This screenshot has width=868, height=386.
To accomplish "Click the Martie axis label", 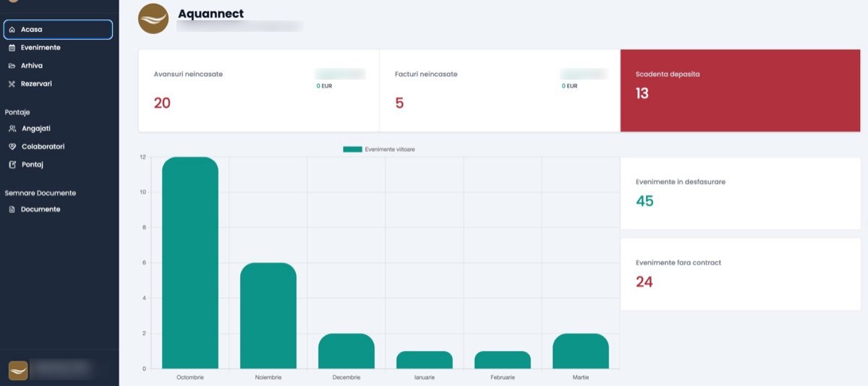I will click(x=581, y=377).
